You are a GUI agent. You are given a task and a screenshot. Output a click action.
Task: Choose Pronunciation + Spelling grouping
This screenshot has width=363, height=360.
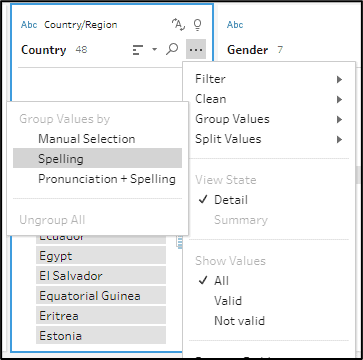[x=97, y=179]
